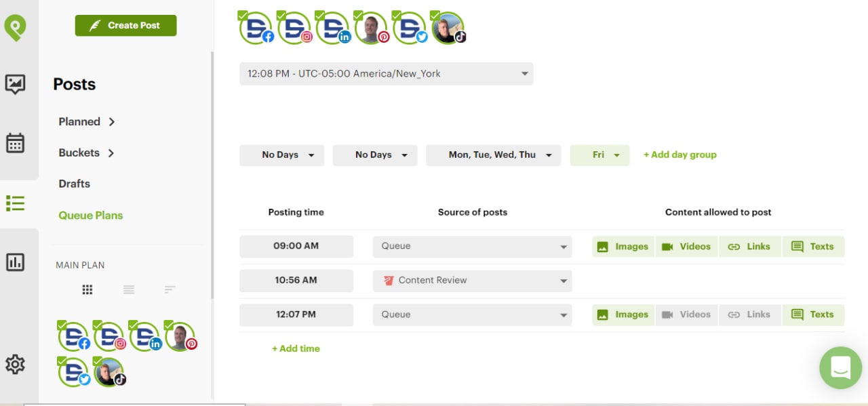
Task: Click the Create Post button
Action: pos(125,26)
